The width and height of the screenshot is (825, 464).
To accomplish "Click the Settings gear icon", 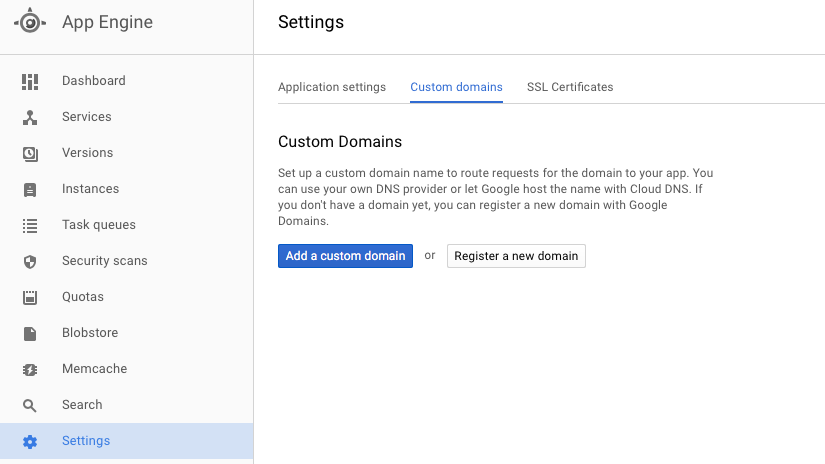I will pos(30,441).
